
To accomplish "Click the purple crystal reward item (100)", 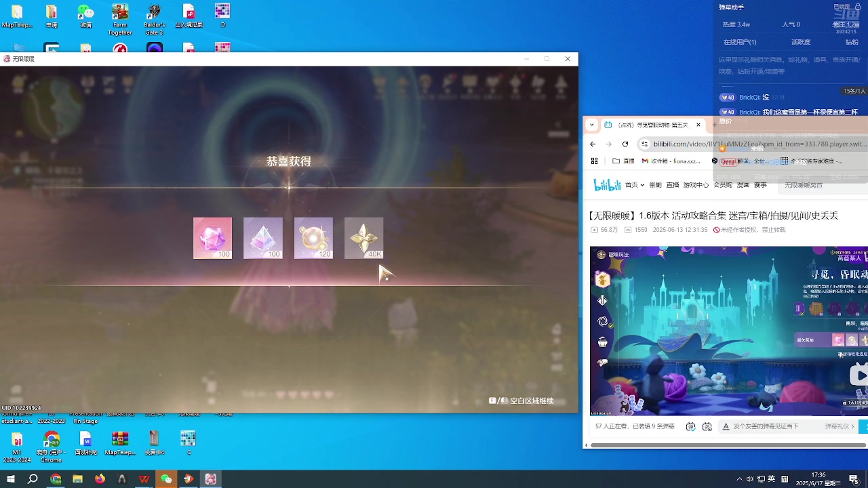I will click(x=263, y=238).
